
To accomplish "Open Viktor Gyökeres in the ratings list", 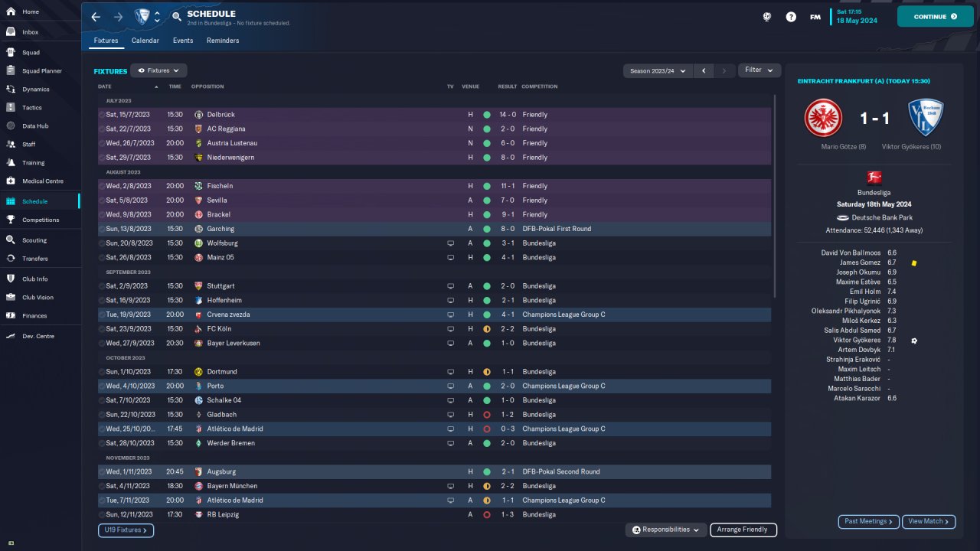I will pos(856,341).
